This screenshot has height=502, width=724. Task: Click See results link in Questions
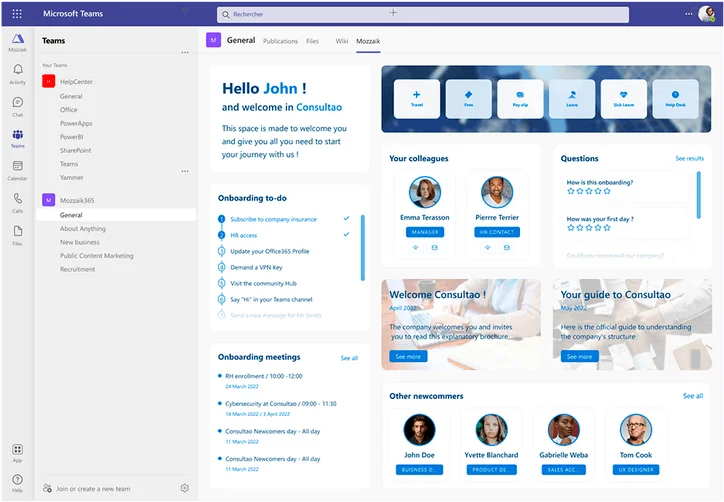pyautogui.click(x=689, y=158)
